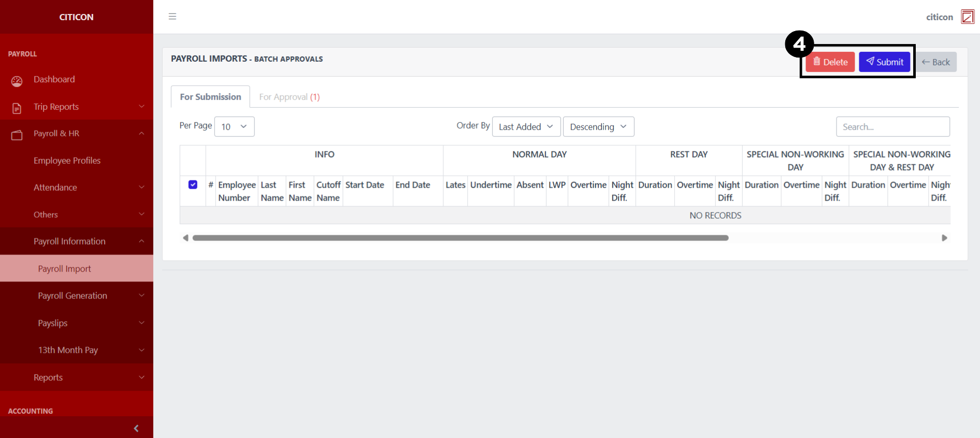
Task: Click the Payroll & HR folder icon
Action: (17, 135)
